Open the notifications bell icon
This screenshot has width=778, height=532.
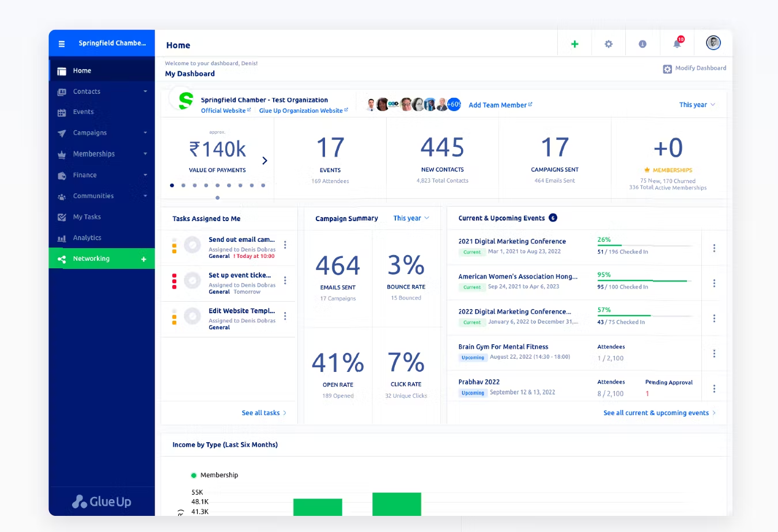[x=678, y=43]
